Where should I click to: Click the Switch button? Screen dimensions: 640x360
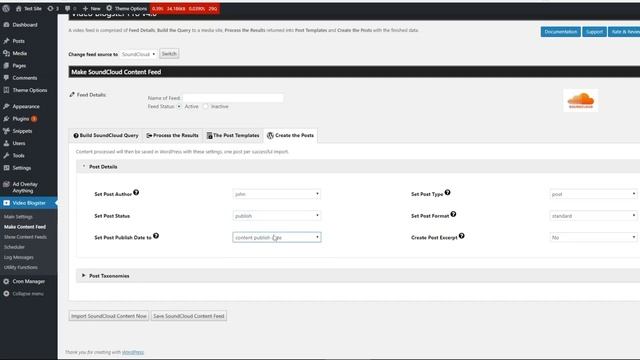click(169, 54)
